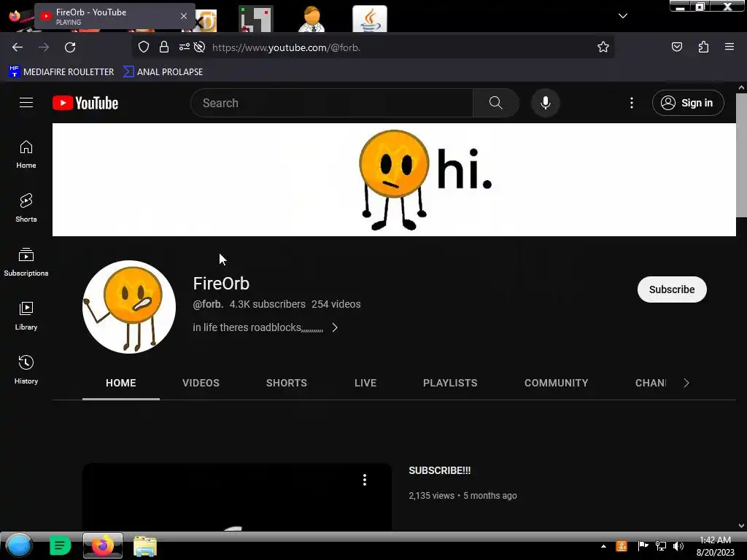
Task: Select the HOME channel tab
Action: tap(121, 383)
